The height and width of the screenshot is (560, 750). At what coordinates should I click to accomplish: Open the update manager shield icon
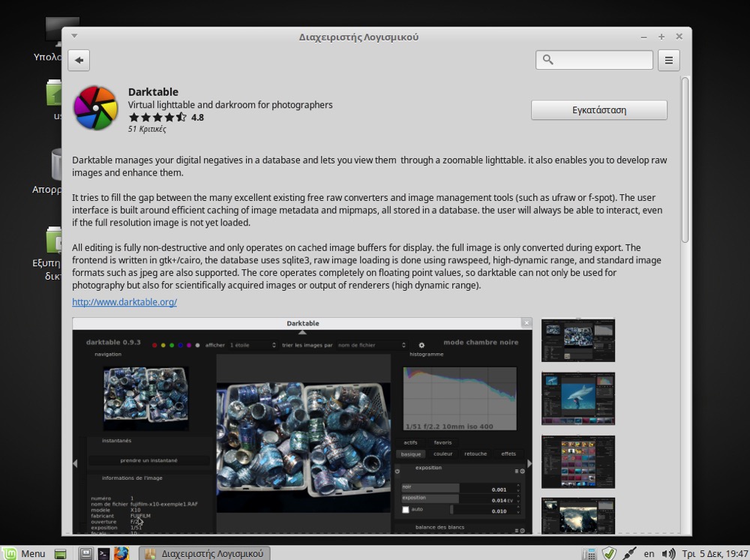[x=609, y=554]
